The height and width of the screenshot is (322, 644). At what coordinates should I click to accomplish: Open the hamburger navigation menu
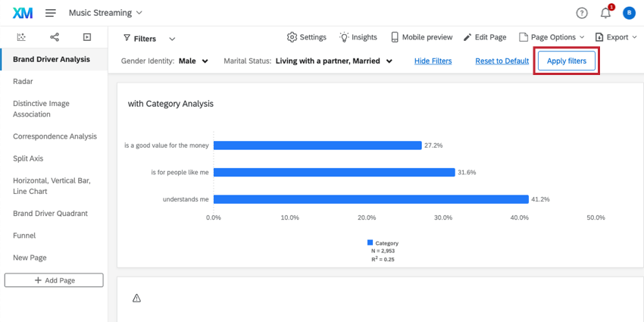(x=51, y=13)
